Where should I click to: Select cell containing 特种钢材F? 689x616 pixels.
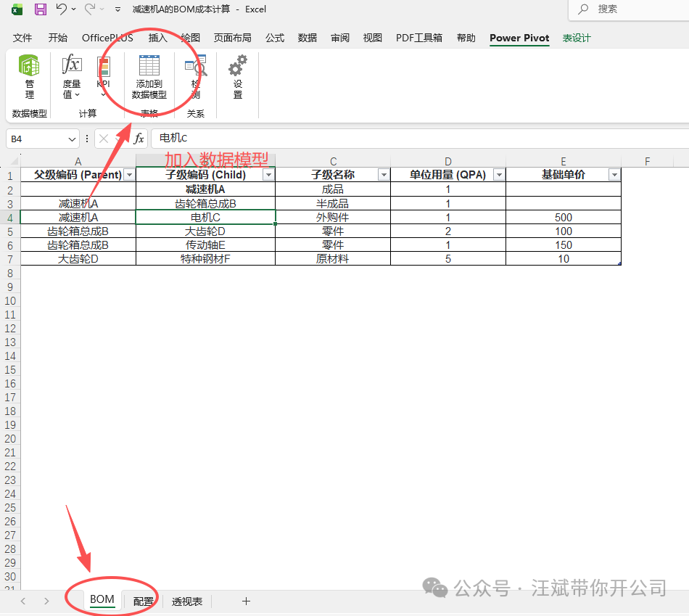[205, 259]
